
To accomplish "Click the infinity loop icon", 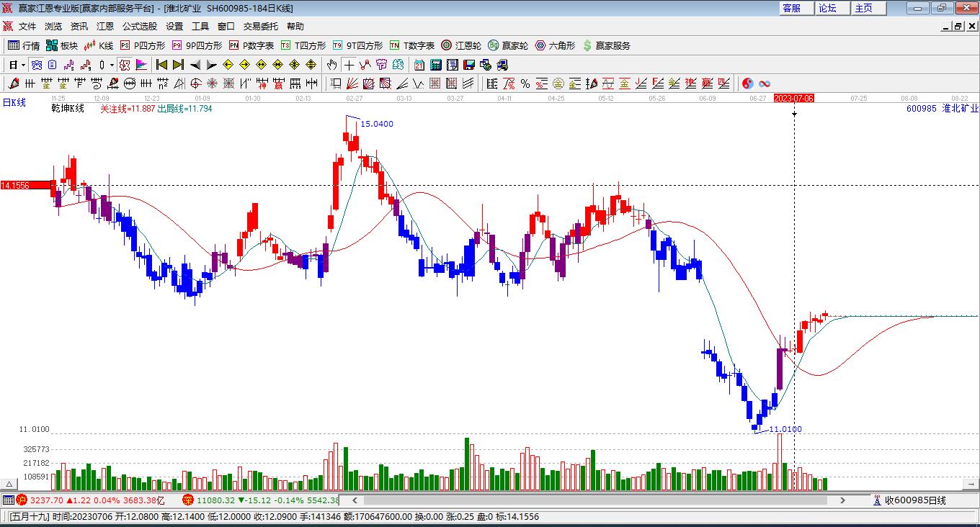I will [765, 84].
